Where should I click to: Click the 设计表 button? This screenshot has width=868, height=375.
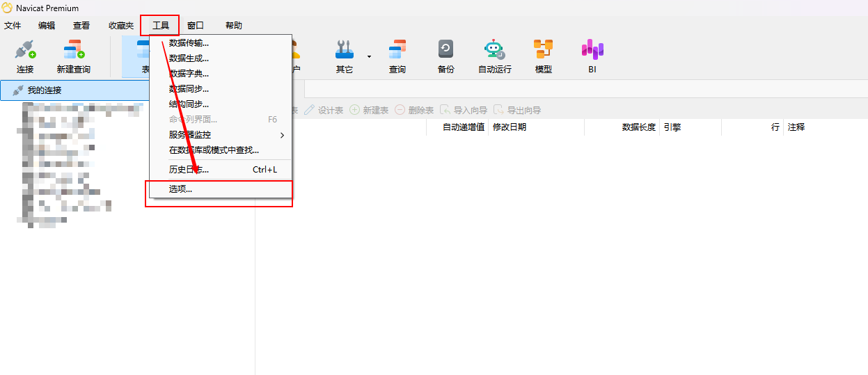pyautogui.click(x=324, y=111)
